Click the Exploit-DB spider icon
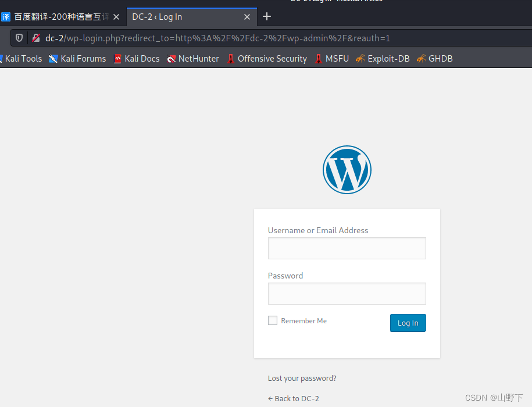The image size is (532, 407). pyautogui.click(x=360, y=59)
